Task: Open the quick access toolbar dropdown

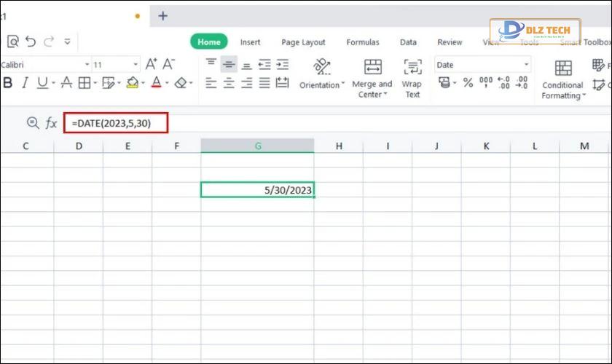Action: coord(67,41)
